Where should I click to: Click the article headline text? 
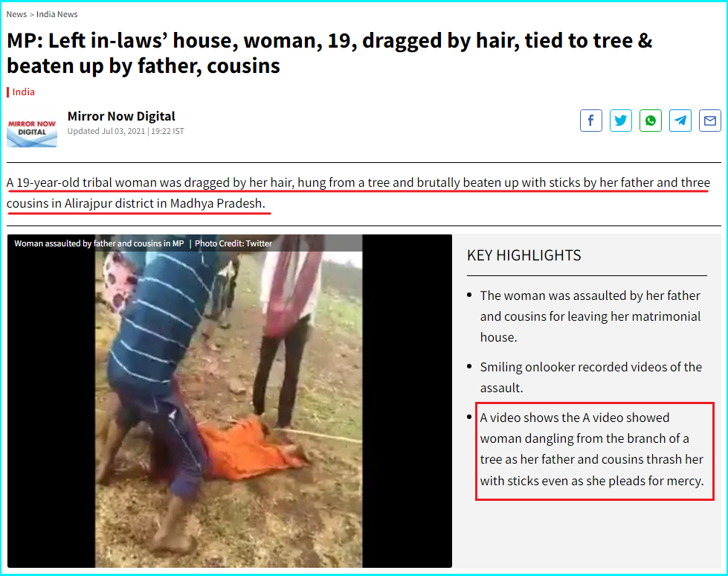[x=329, y=53]
